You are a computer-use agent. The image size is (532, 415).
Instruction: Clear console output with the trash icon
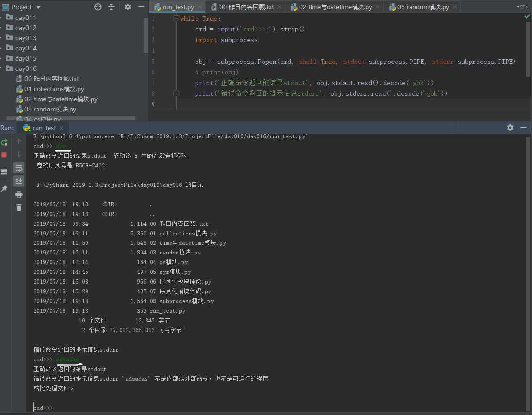[x=18, y=207]
